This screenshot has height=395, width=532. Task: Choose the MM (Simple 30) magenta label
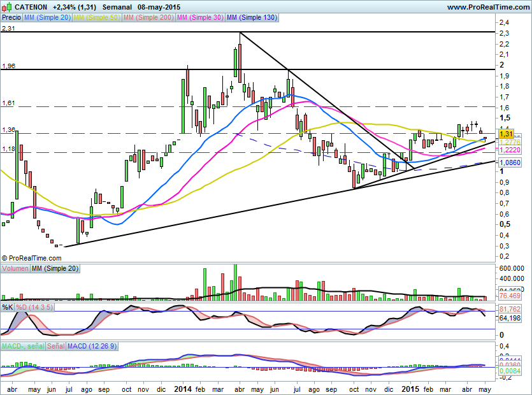[200, 17]
